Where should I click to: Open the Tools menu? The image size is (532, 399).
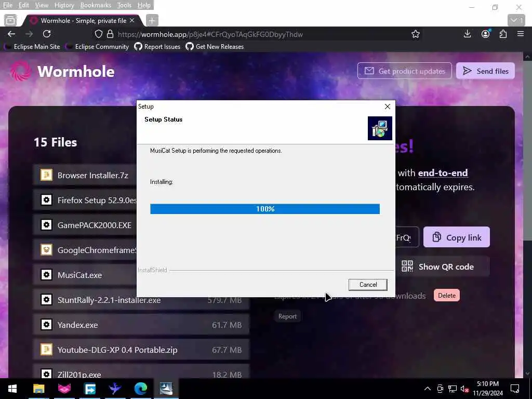pos(124,5)
